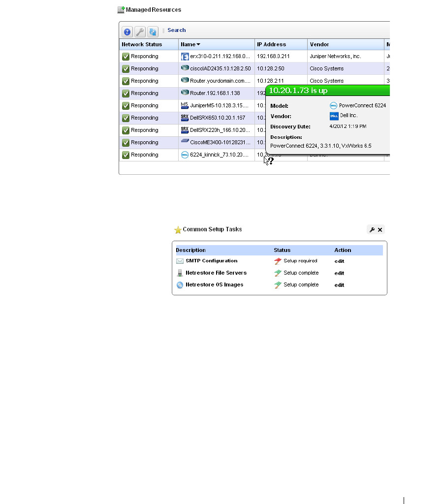Click the green check icon for DellSRX220h row
Image resolution: width=443 pixels, height=504 pixels.
coord(126,130)
